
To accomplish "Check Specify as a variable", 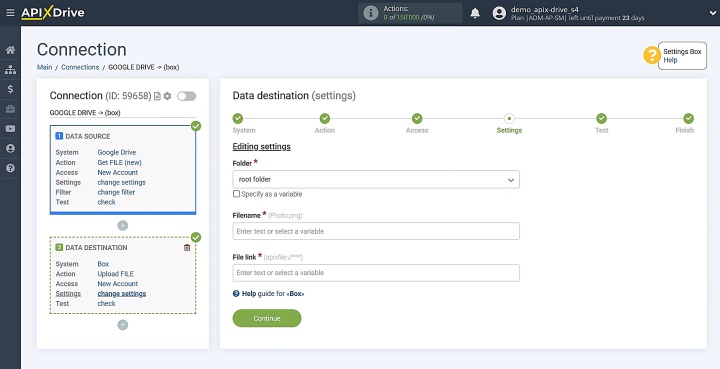I will [236, 194].
